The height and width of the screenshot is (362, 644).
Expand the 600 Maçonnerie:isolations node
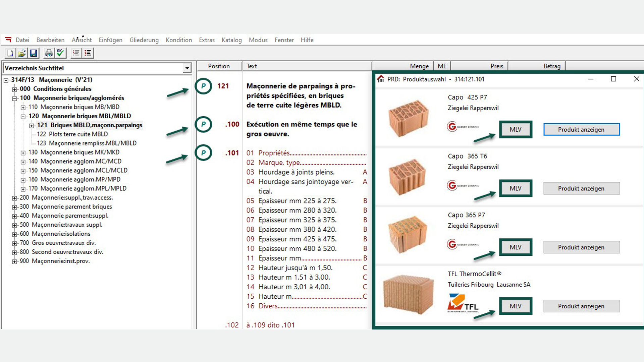[x=14, y=234]
